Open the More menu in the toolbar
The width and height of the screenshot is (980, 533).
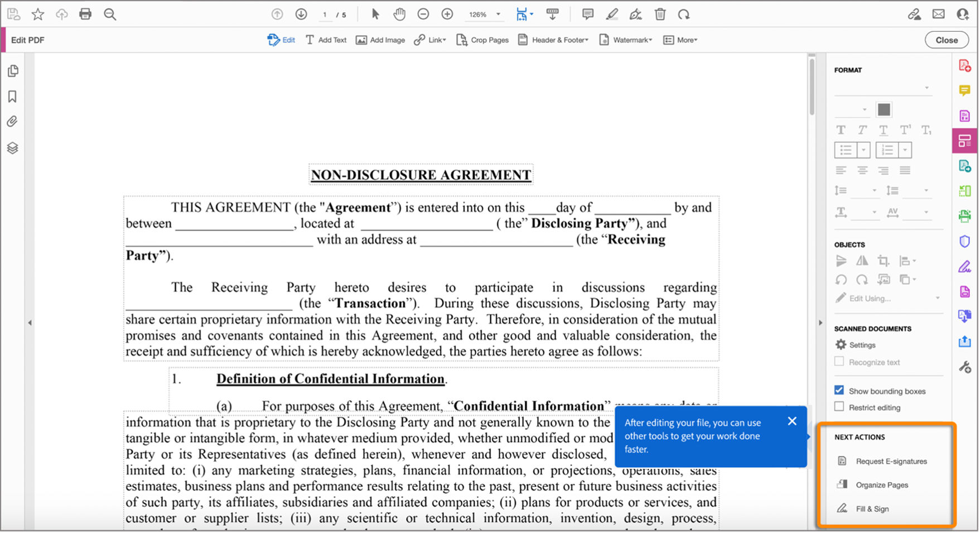pos(679,40)
